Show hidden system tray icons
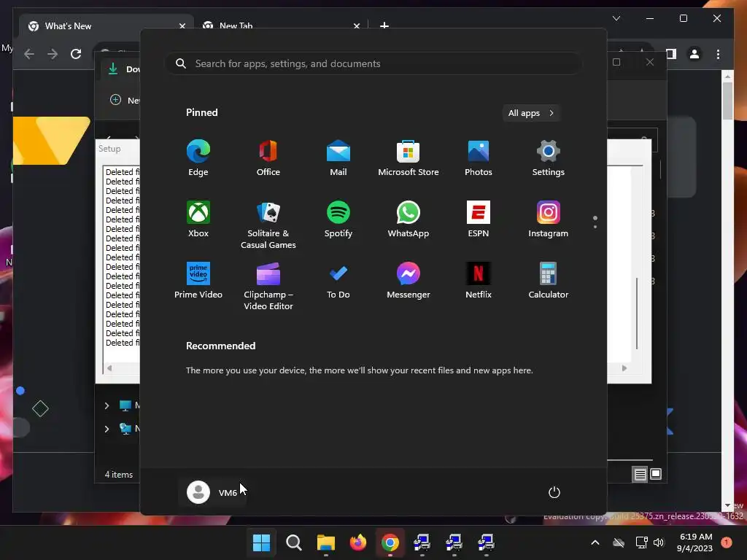This screenshot has height=560, width=747. 595,542
